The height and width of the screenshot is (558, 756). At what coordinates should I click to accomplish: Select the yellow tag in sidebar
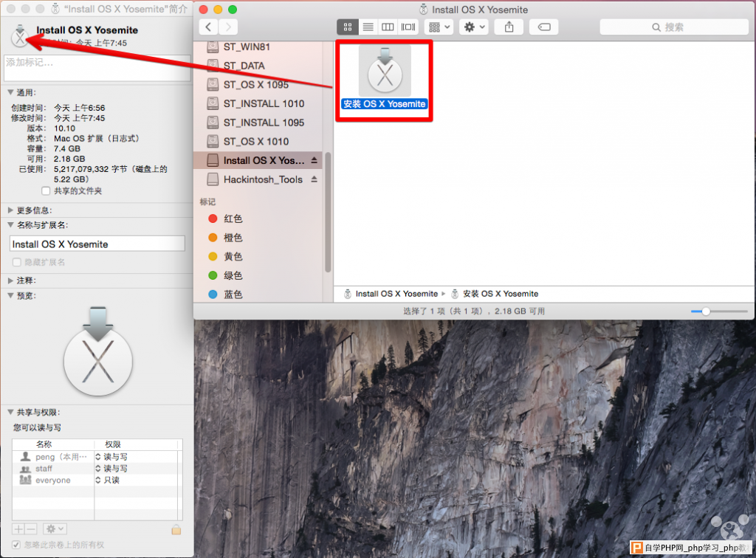[x=258, y=256]
